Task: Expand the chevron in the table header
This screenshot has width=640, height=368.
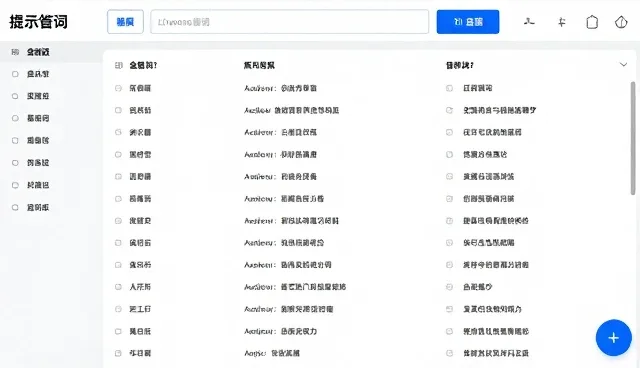Action: tap(623, 64)
